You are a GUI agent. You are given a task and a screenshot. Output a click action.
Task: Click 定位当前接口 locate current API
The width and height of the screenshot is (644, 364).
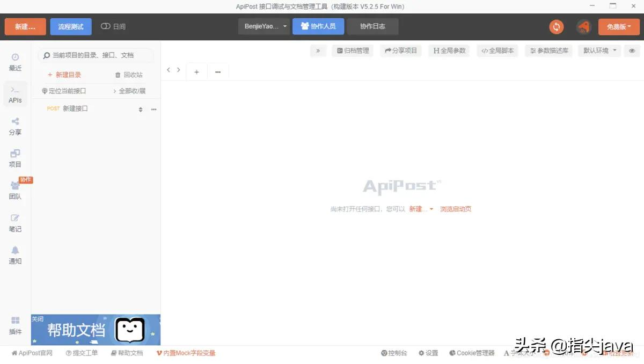[63, 91]
